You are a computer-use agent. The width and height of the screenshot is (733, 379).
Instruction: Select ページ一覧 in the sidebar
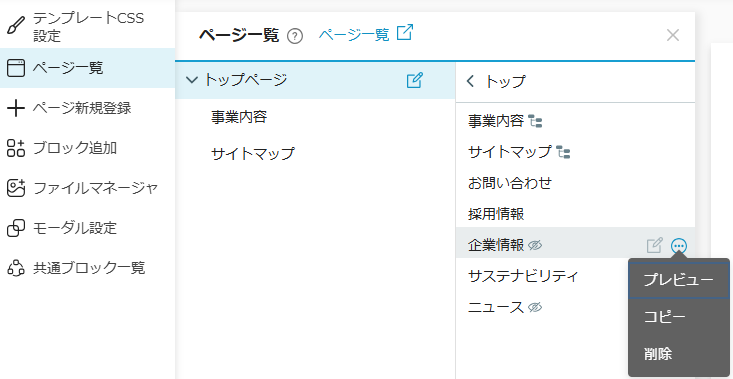(x=87, y=68)
